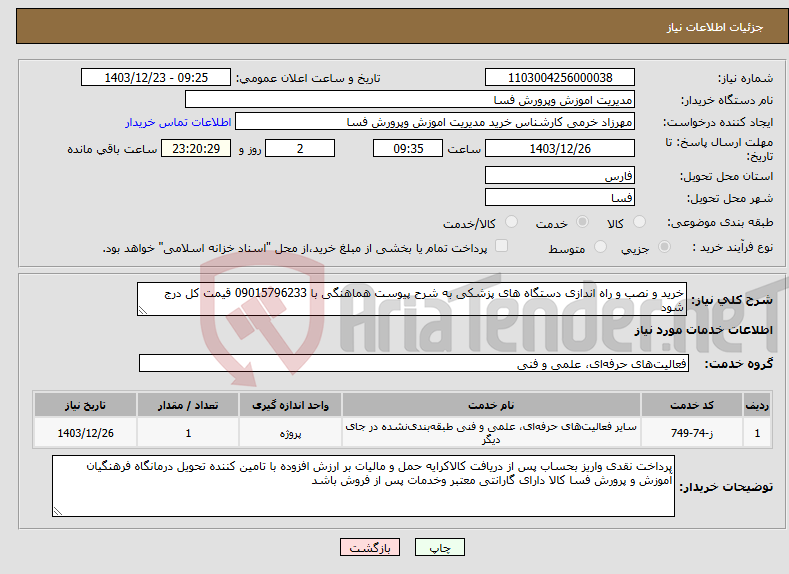Viewport: 789px width, 574px height.
Task: Click response deadline date 1403/12/26 field
Action: click(560, 148)
